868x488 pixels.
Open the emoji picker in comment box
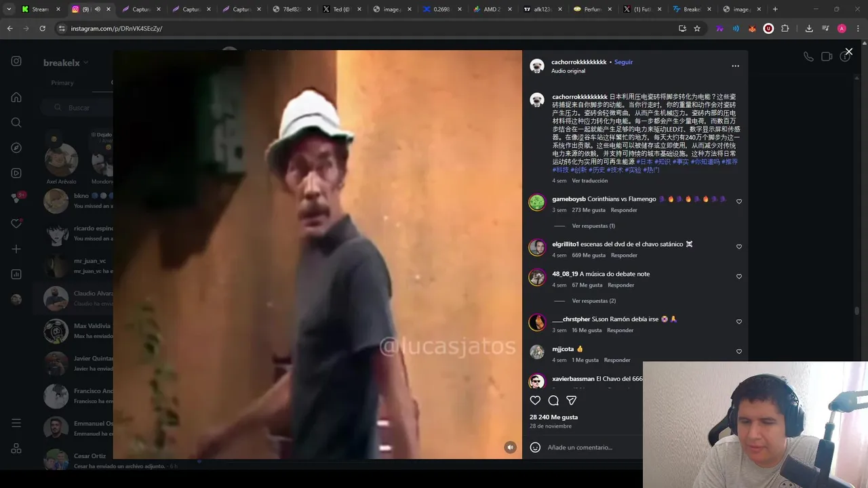tap(535, 447)
